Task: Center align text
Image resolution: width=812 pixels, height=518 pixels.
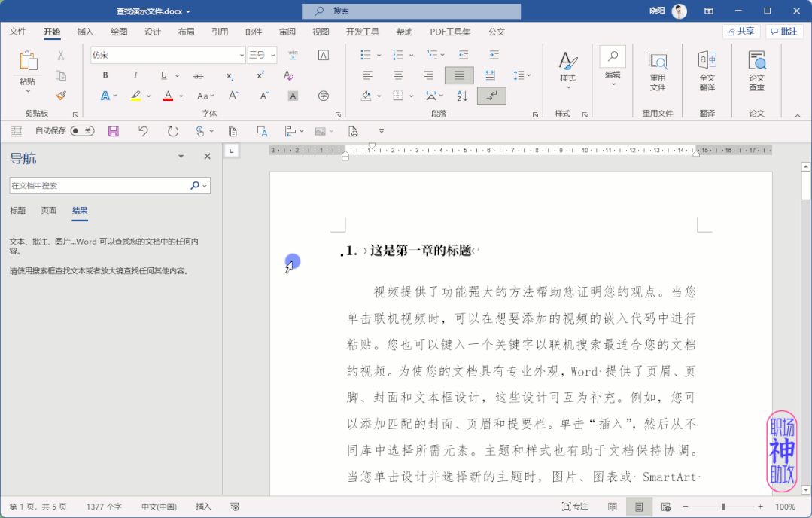Action: [398, 75]
